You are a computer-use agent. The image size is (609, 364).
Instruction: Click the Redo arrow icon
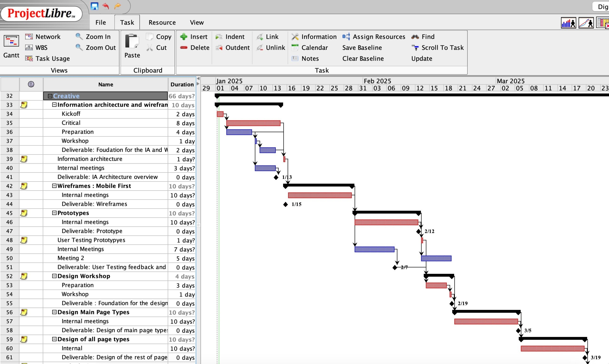(x=118, y=6)
